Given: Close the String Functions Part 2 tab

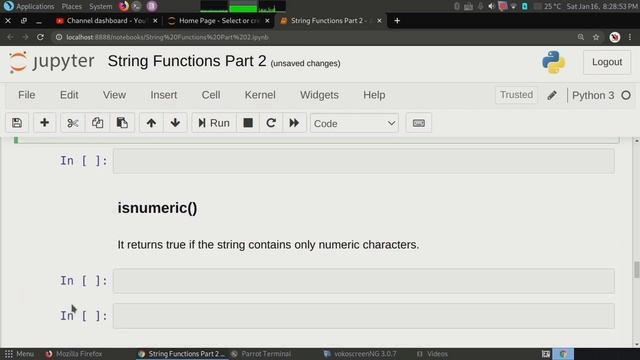Looking at the screenshot, I should [x=379, y=20].
